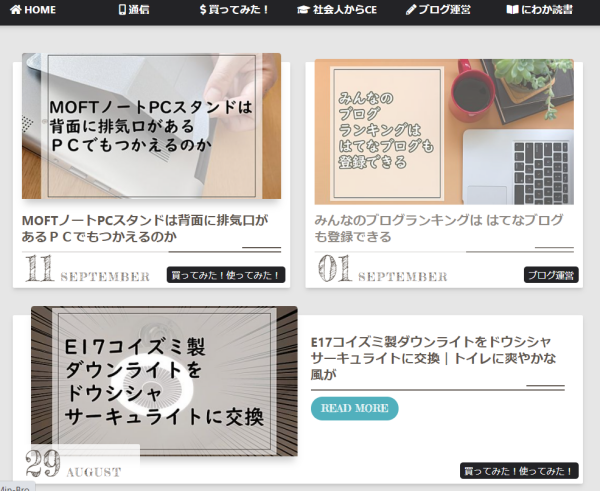This screenshot has width=600, height=491.
Task: Click the MOFTノートPCスタンド article title link
Action: point(145,228)
